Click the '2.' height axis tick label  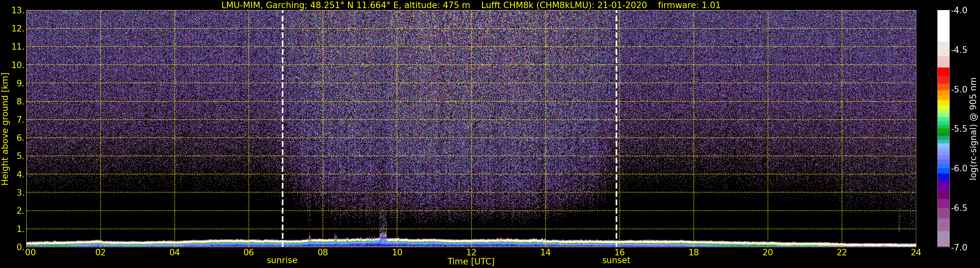20,211
